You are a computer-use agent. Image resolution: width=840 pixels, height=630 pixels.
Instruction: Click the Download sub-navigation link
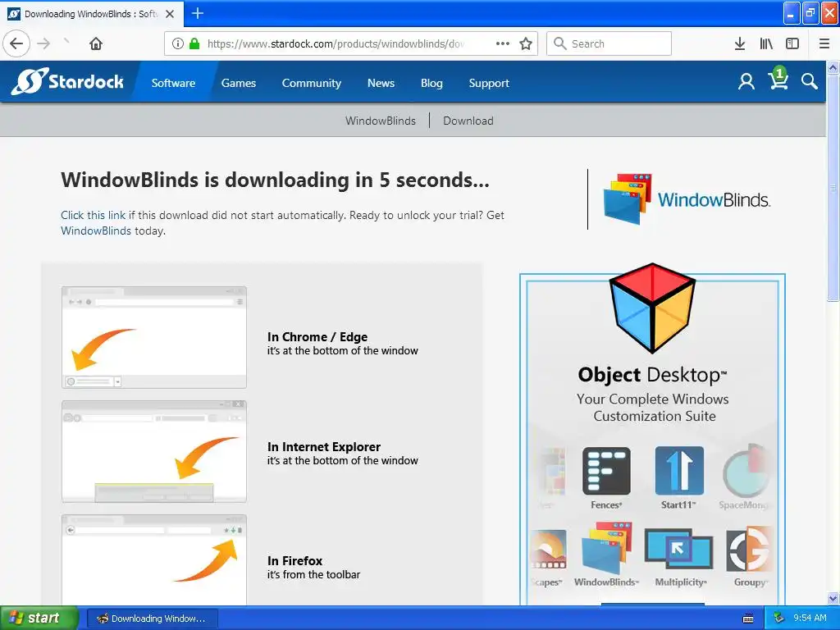pyautogui.click(x=468, y=121)
